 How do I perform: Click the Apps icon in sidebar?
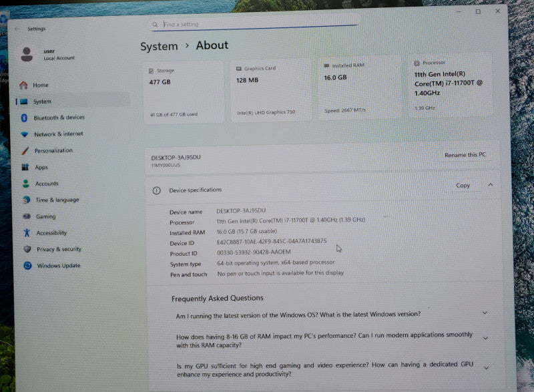pos(25,167)
